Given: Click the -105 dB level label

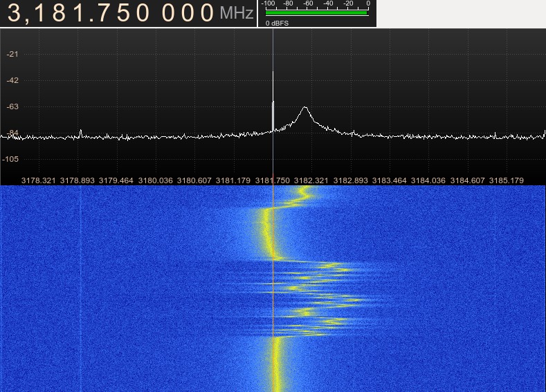Looking at the screenshot, I should [10, 159].
